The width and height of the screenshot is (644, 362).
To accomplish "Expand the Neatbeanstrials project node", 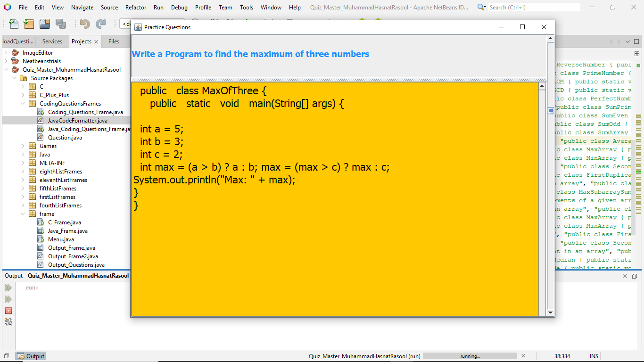I will (6, 61).
